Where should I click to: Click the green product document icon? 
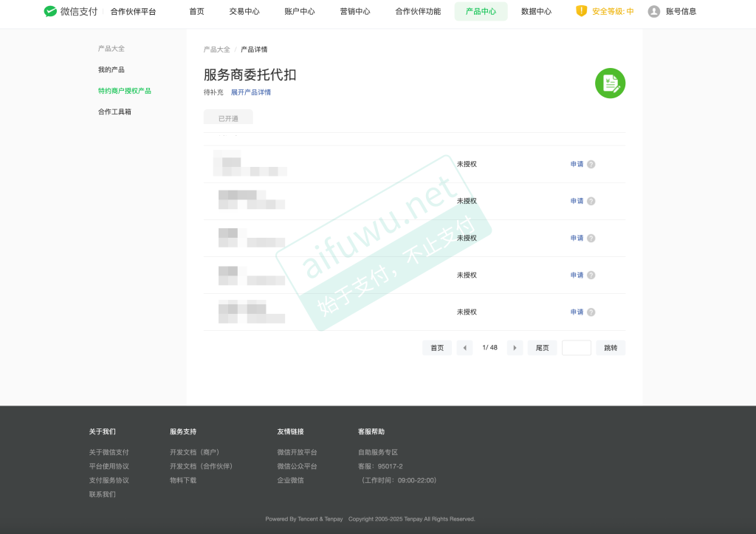point(610,83)
